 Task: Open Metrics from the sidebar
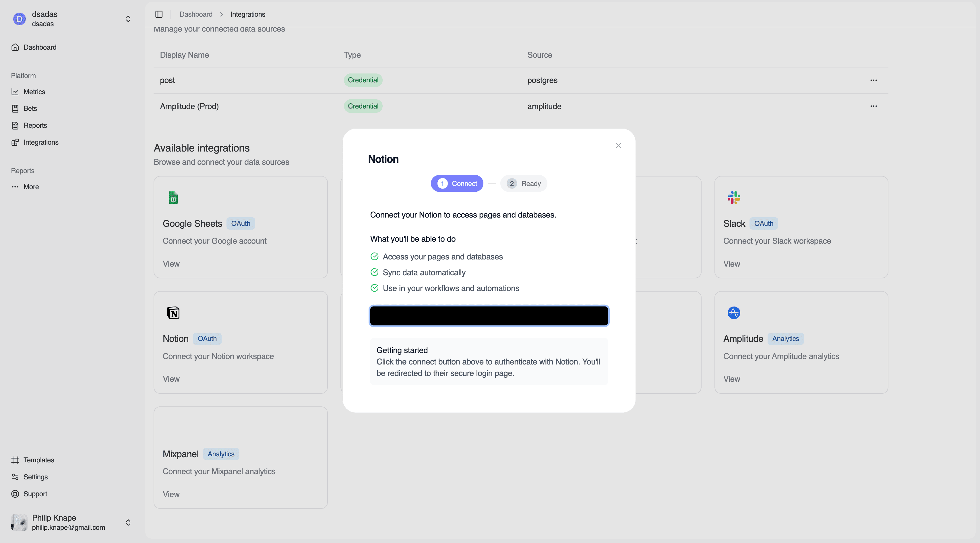34,92
